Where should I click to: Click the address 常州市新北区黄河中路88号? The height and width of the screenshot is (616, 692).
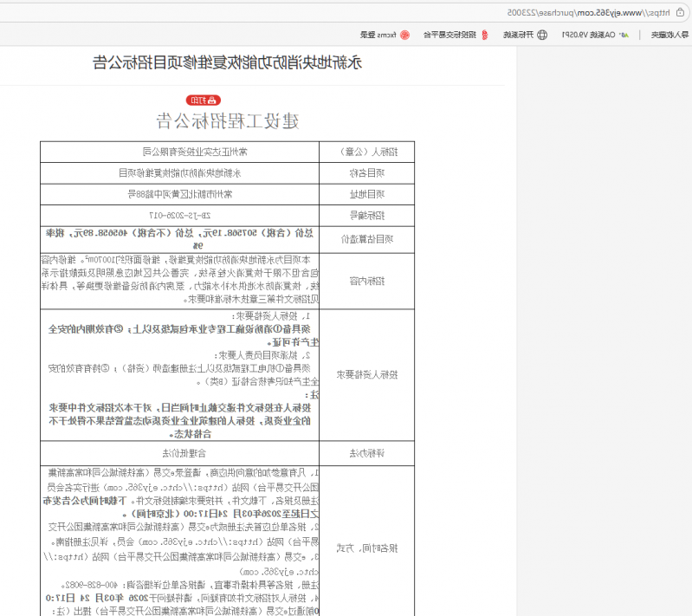(x=179, y=194)
